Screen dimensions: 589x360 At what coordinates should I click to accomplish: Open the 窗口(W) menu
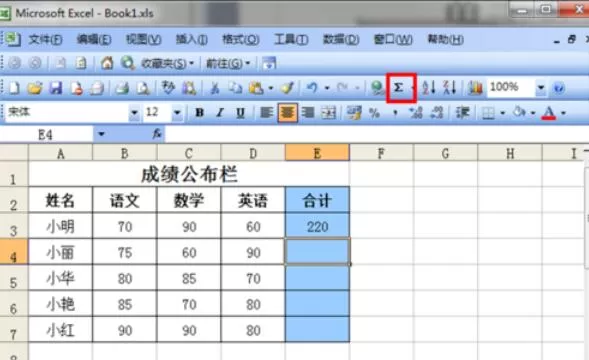click(x=393, y=39)
